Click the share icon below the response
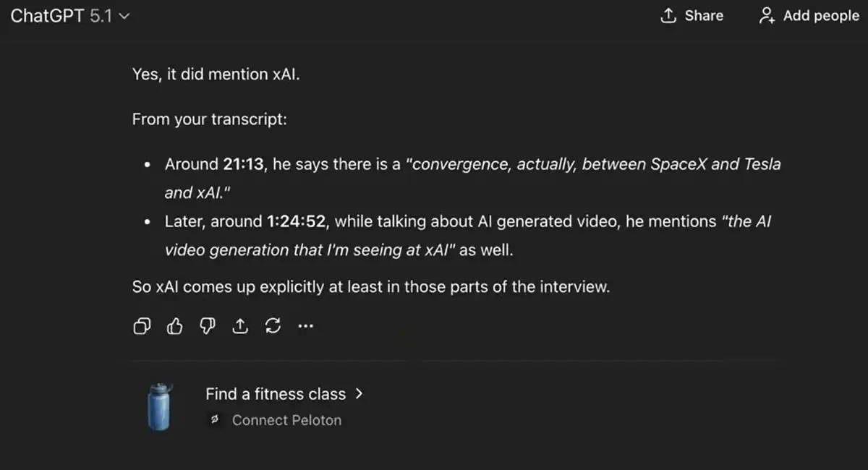 (240, 327)
